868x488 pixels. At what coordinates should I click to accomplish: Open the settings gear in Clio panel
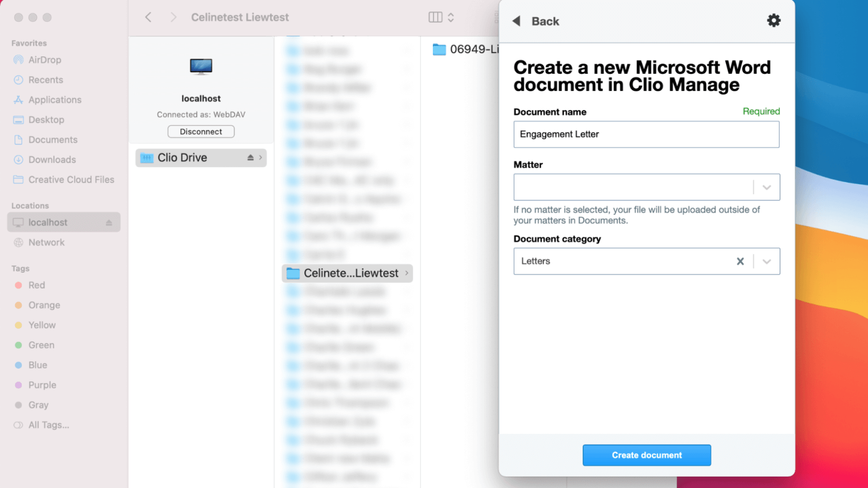(774, 21)
